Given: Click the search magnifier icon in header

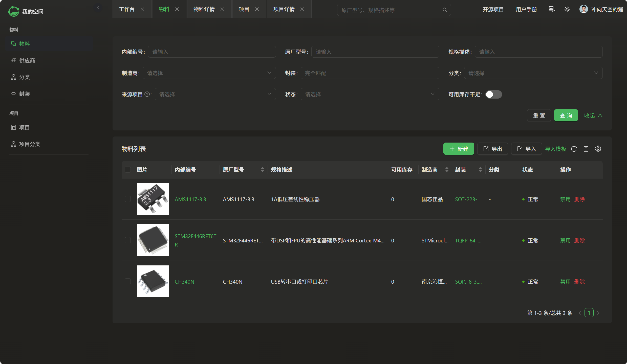Looking at the screenshot, I should click(445, 10).
